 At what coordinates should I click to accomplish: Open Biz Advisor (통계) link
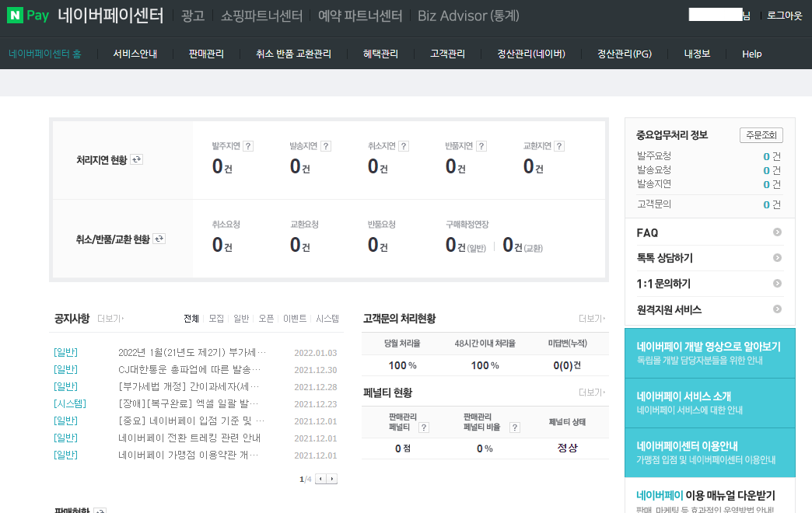point(469,16)
